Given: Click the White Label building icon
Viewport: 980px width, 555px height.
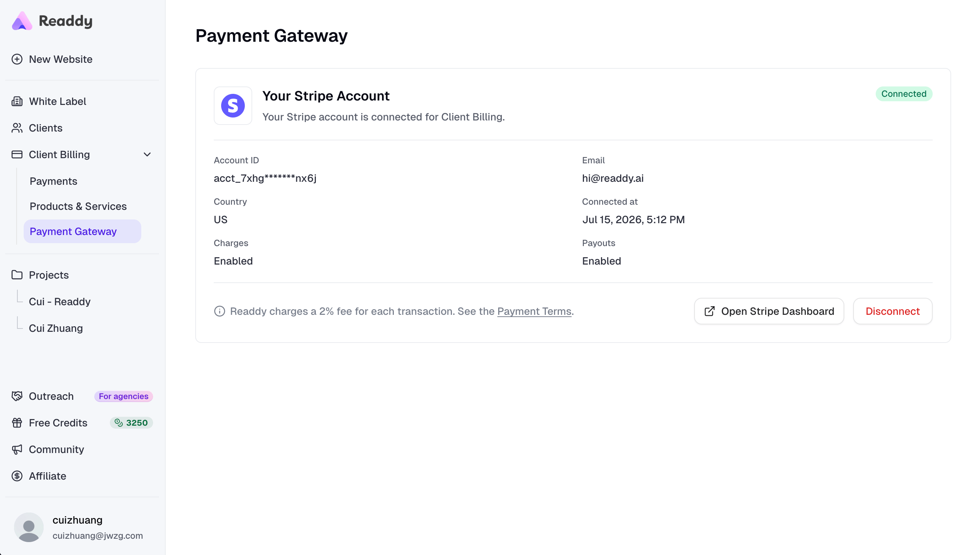Looking at the screenshot, I should click(x=17, y=101).
